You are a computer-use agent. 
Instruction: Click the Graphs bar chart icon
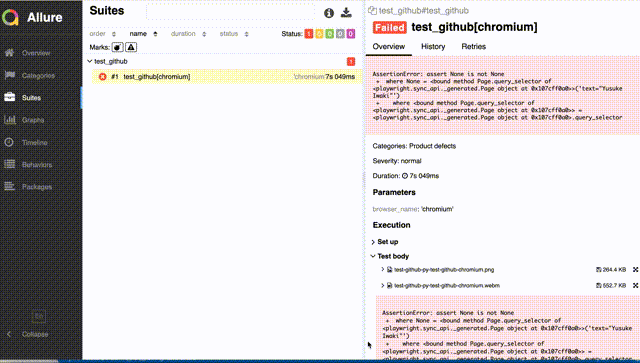click(9, 120)
